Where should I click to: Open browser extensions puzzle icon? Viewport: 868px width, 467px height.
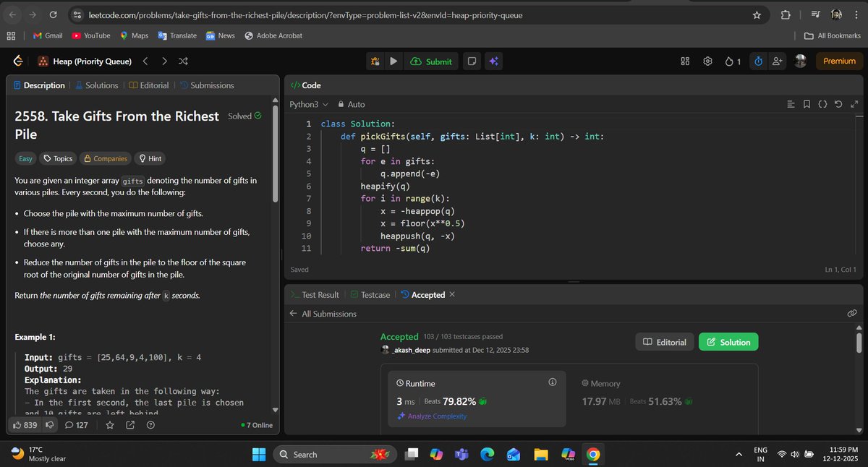[x=786, y=14]
